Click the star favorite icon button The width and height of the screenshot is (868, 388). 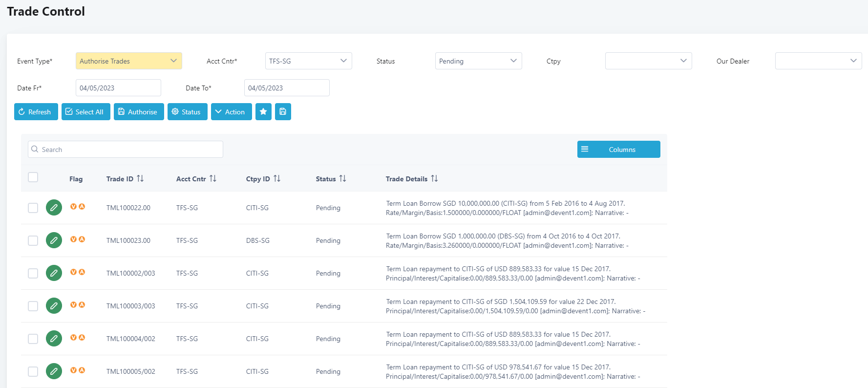pos(263,111)
